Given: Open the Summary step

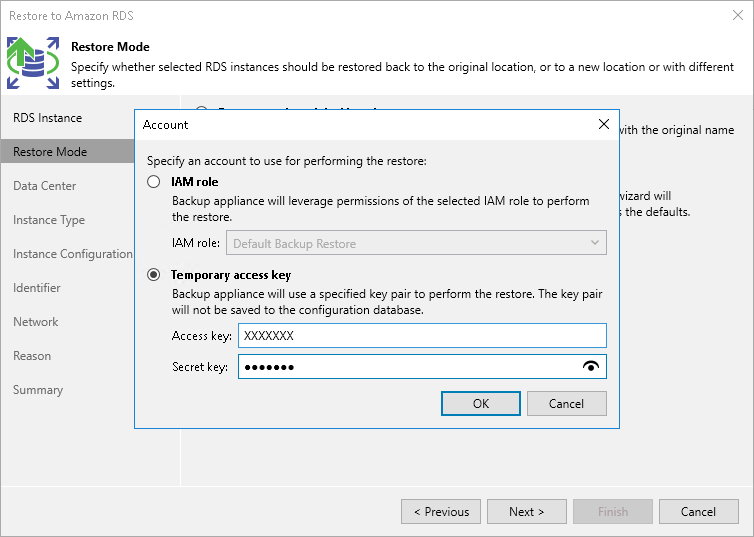Looking at the screenshot, I should (x=38, y=390).
